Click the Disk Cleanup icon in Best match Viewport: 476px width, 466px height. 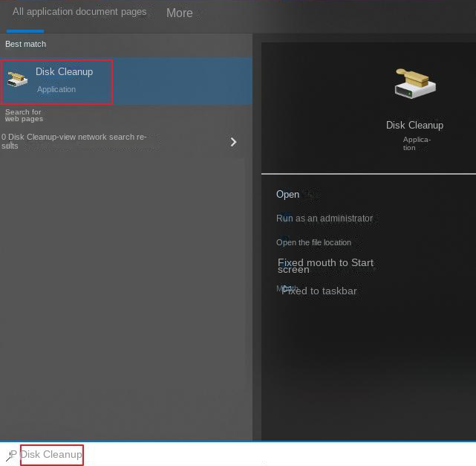[x=17, y=79]
